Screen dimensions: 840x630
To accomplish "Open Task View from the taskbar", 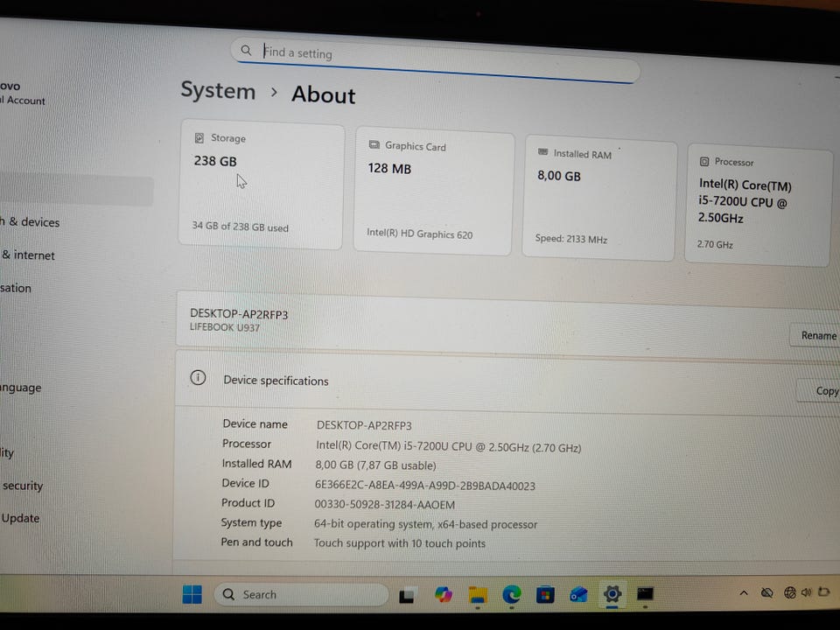I will coord(407,595).
